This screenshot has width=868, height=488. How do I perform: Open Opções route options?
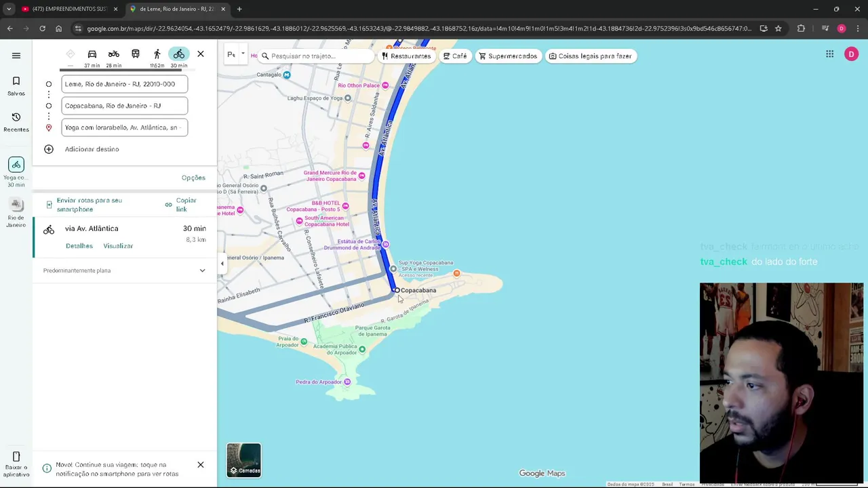tap(193, 178)
